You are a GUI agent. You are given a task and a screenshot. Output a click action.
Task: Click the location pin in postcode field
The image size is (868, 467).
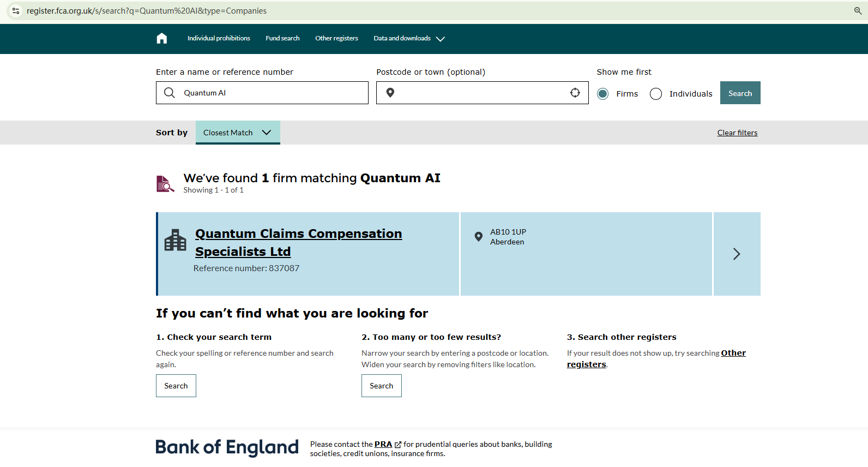[x=390, y=93]
